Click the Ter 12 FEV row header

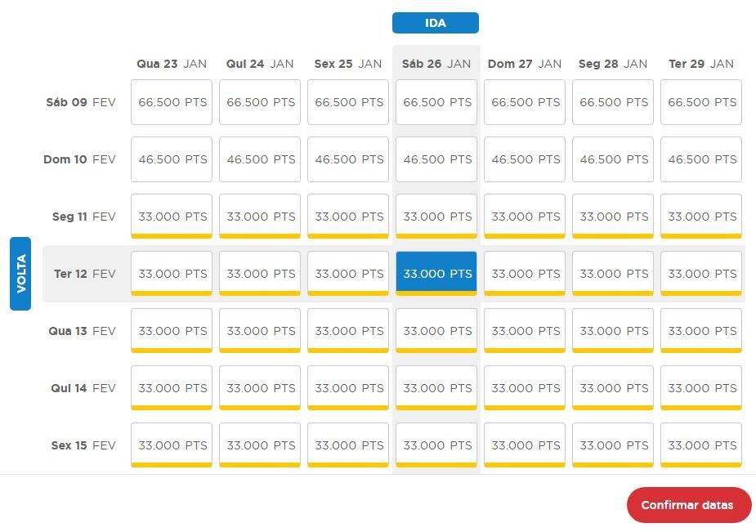pos(84,274)
